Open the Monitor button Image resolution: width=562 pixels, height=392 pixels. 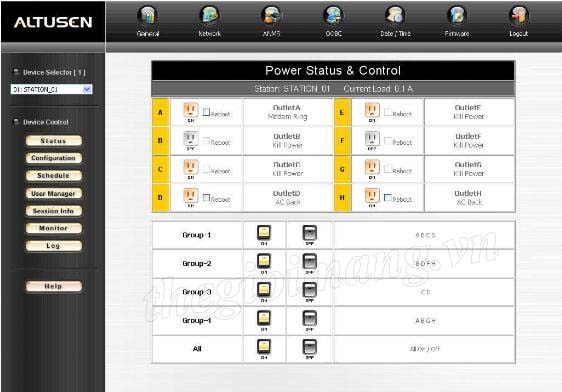click(x=53, y=228)
